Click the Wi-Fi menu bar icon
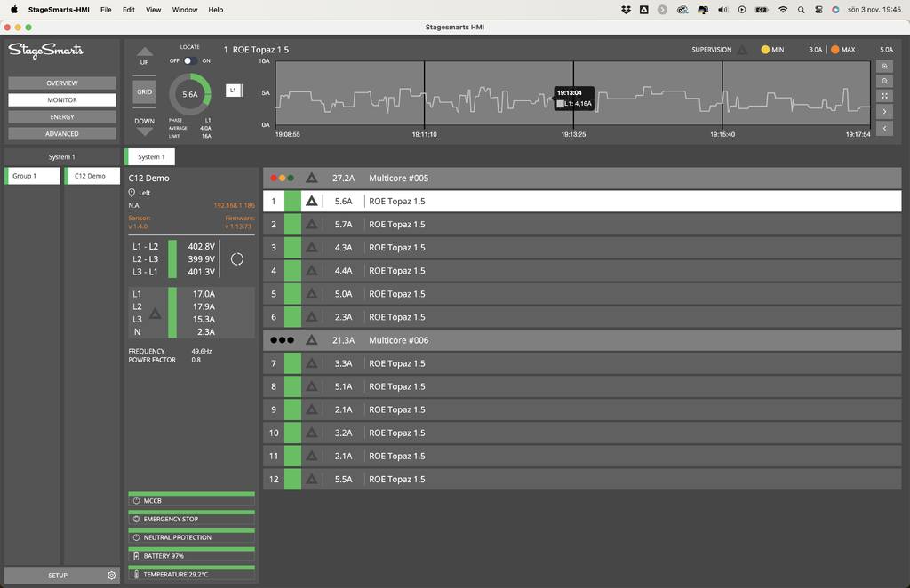Viewport: 910px width, 588px height. (783, 10)
